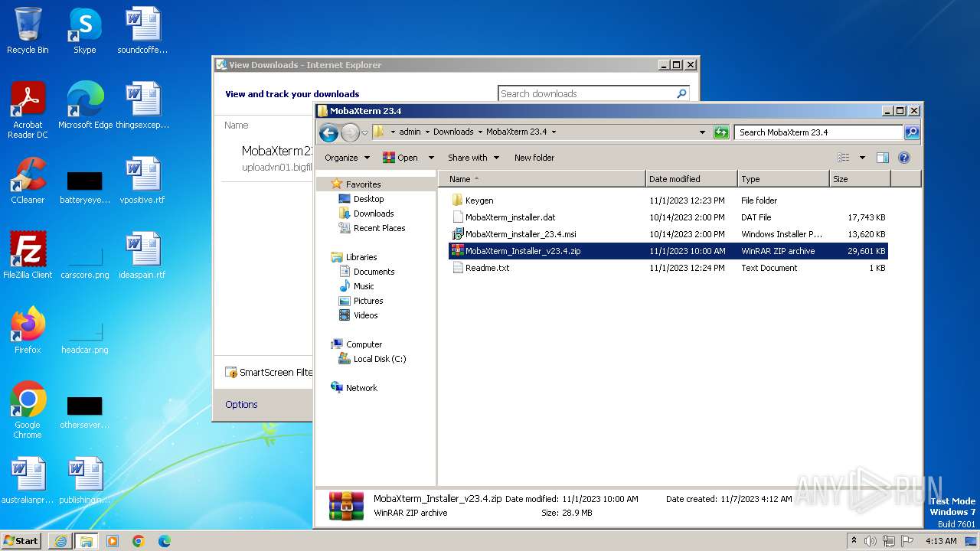Viewport: 980px width, 551px height.
Task: Open recent pages dropdown next to Forward
Action: [365, 132]
